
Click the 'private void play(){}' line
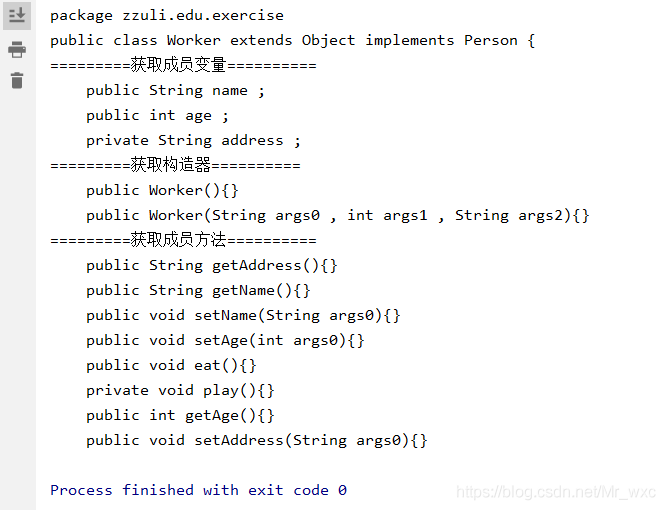[180, 391]
